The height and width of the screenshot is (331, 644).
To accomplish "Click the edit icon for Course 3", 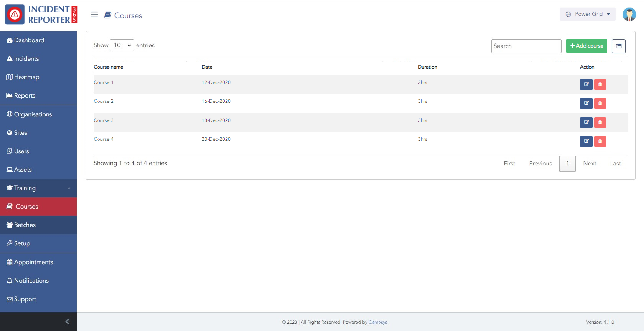I will 586,122.
